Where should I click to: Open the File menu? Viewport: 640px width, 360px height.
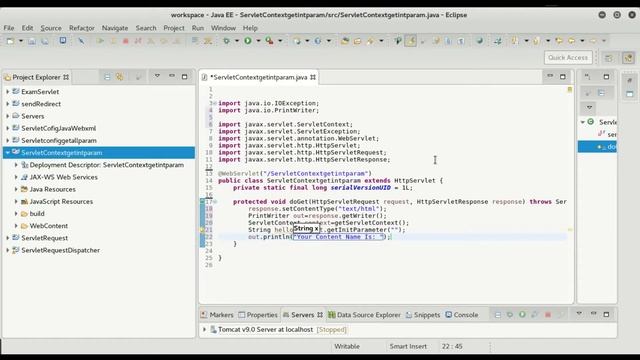9,28
